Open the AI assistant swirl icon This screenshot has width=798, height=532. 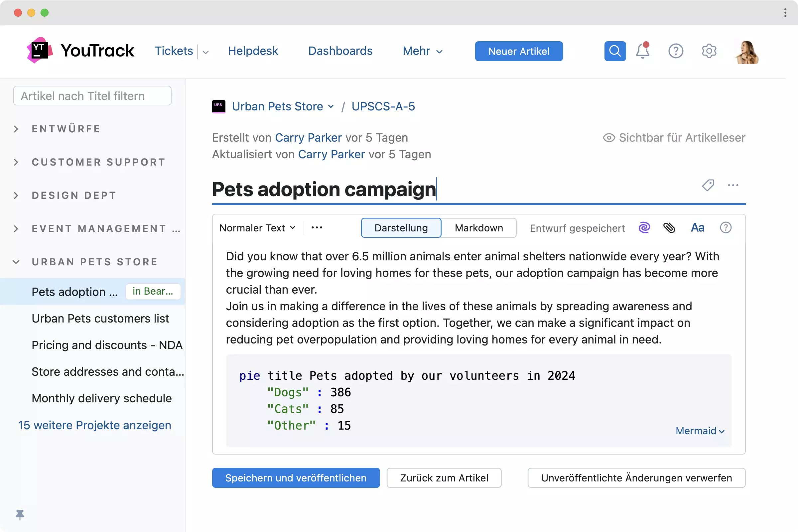point(644,228)
